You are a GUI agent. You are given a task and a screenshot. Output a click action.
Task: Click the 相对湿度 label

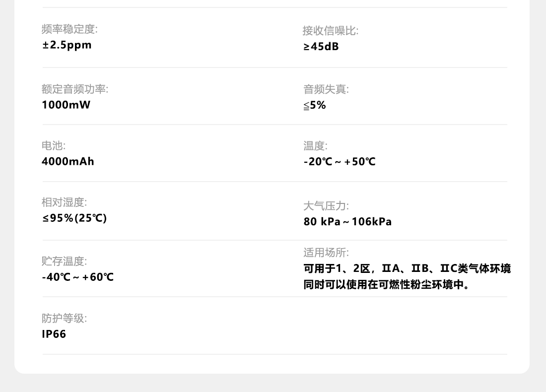[x=64, y=202]
